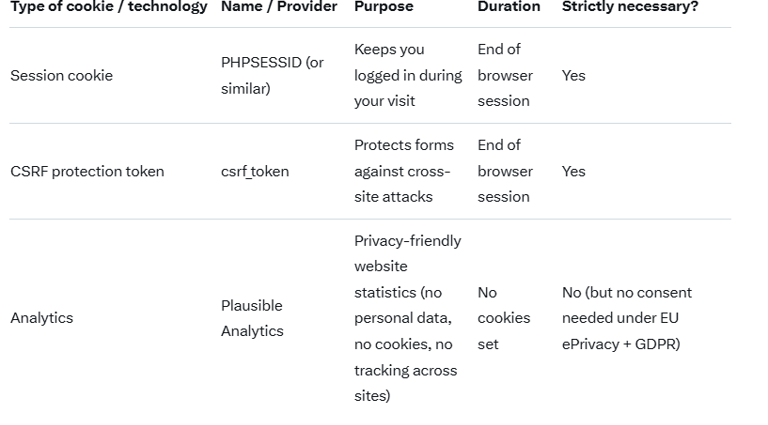
Task: Click the "Duration" column header
Action: click(x=508, y=7)
